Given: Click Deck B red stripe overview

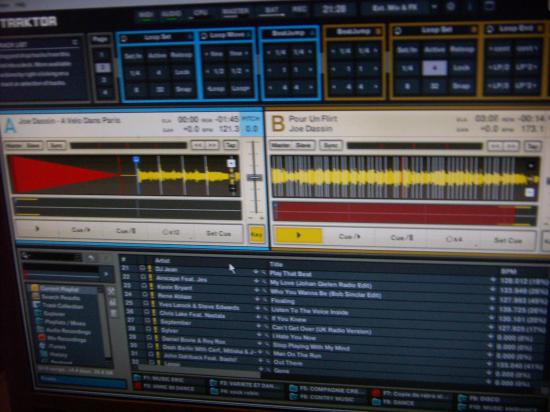Looking at the screenshot, I should click(x=405, y=213).
